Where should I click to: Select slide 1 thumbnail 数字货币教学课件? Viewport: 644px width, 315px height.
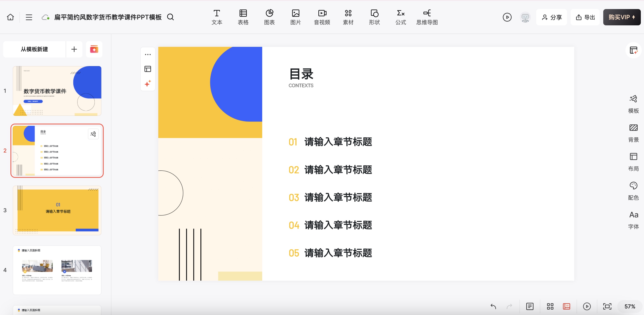pos(57,91)
